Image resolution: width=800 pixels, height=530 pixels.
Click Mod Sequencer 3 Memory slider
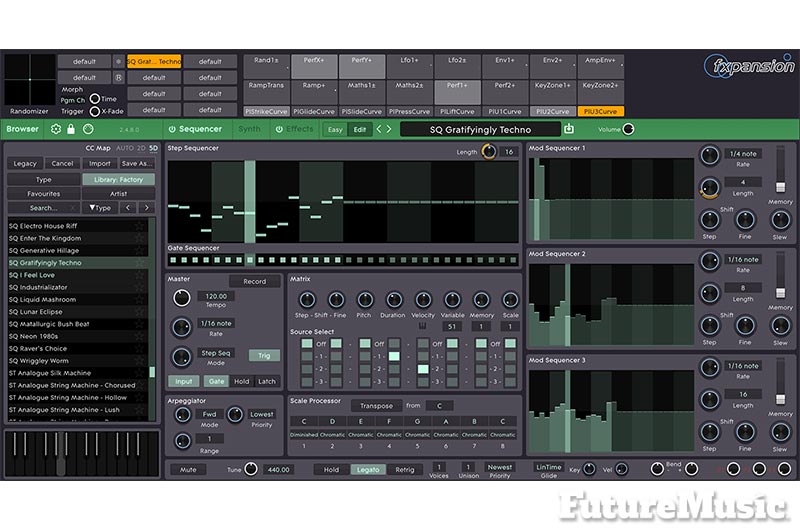coord(780,399)
